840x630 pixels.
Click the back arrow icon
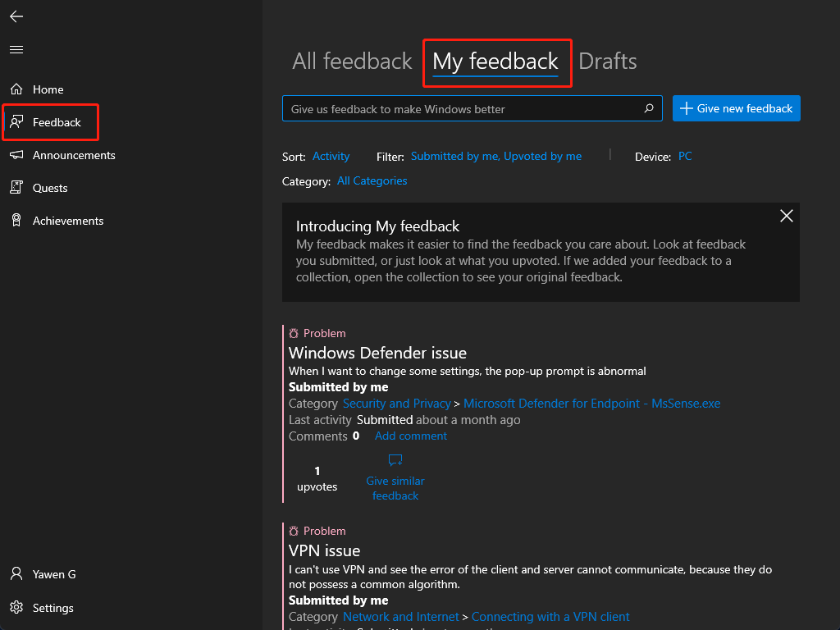(x=16, y=16)
